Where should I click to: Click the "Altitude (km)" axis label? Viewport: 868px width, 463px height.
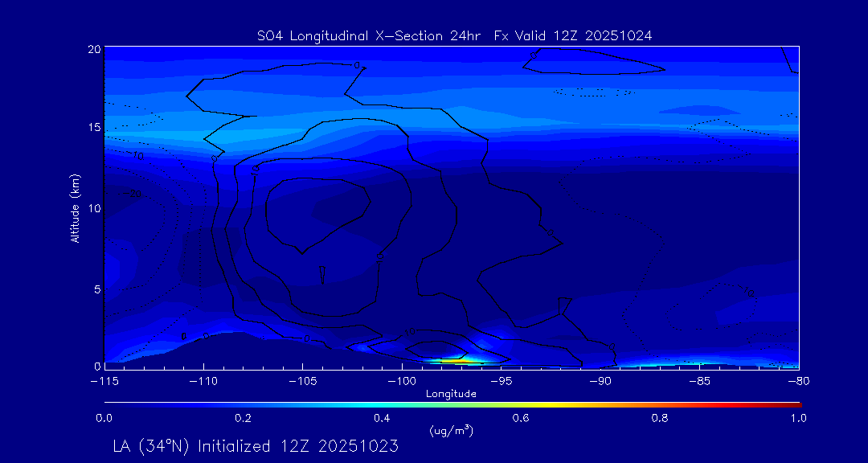pyautogui.click(x=74, y=207)
